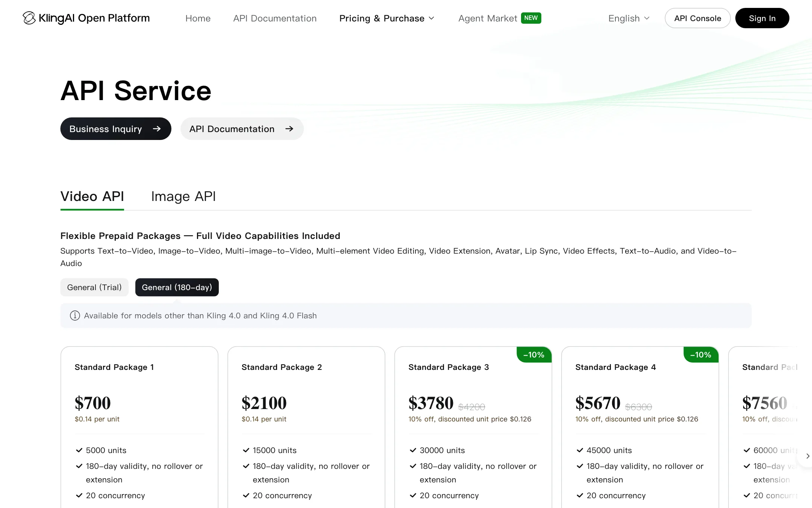Open the API Console button
Viewport: 812px width, 508px height.
[697, 18]
